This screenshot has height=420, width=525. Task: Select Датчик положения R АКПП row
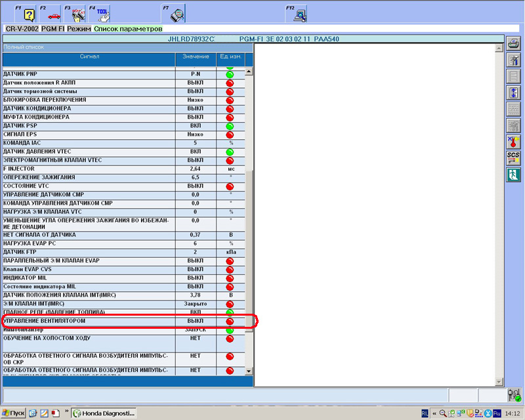(x=124, y=83)
